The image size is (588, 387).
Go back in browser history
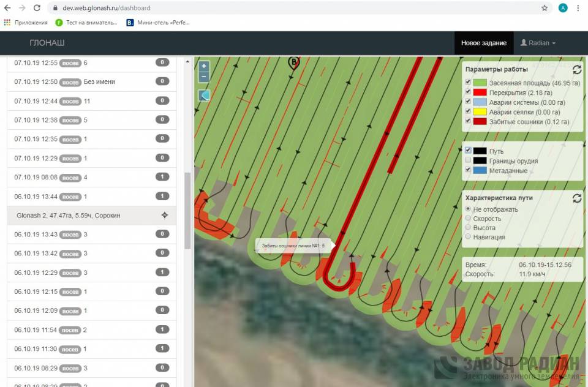pyautogui.click(x=7, y=8)
